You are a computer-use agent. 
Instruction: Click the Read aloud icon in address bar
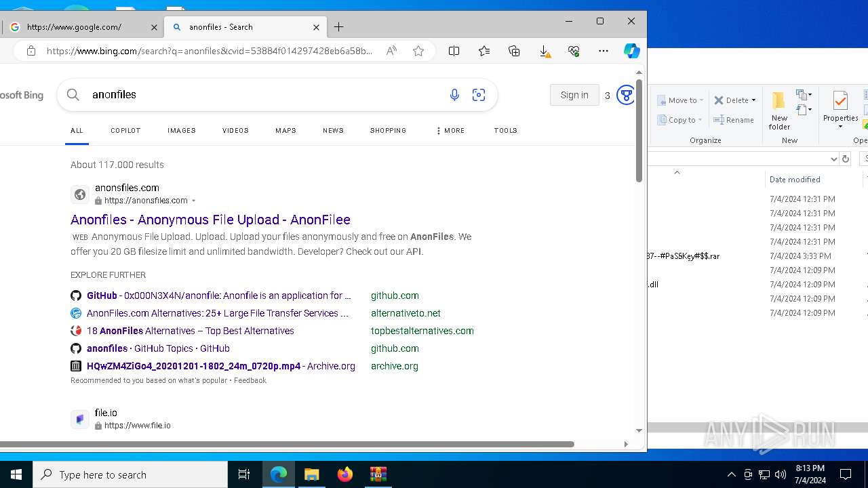(391, 51)
